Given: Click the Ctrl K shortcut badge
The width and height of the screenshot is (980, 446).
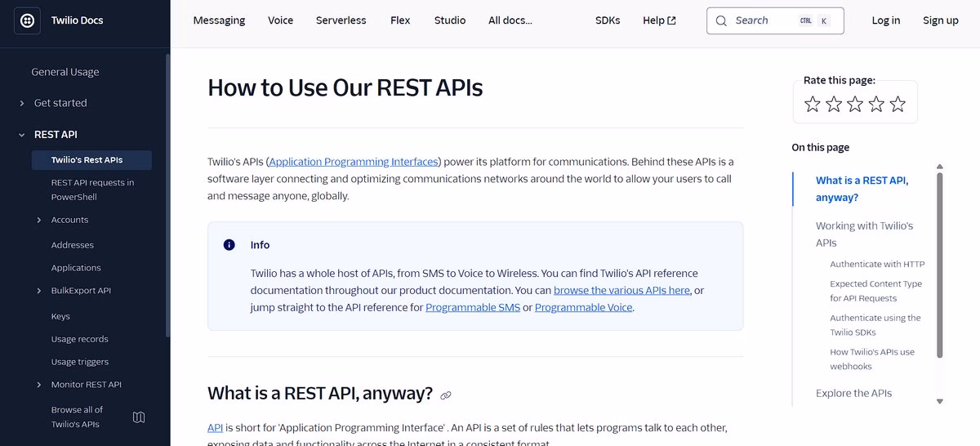Looking at the screenshot, I should (x=814, y=21).
